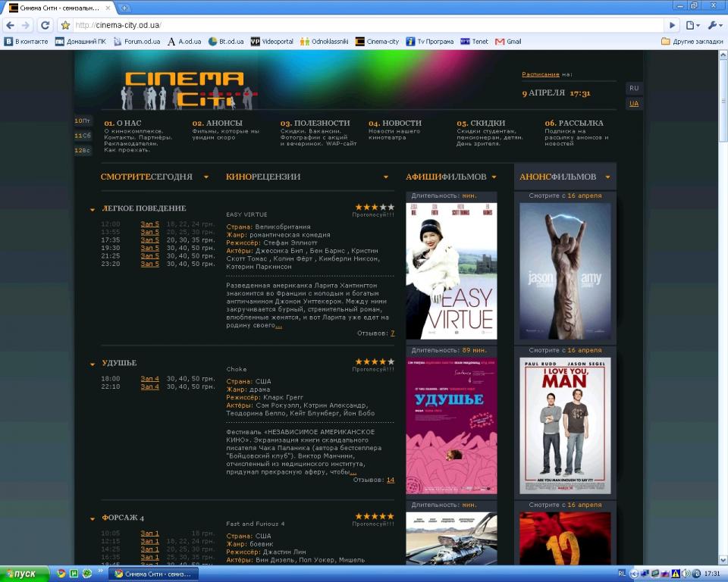728x582 pixels.
Task: Select the 10Пт date tab
Action: (83, 120)
